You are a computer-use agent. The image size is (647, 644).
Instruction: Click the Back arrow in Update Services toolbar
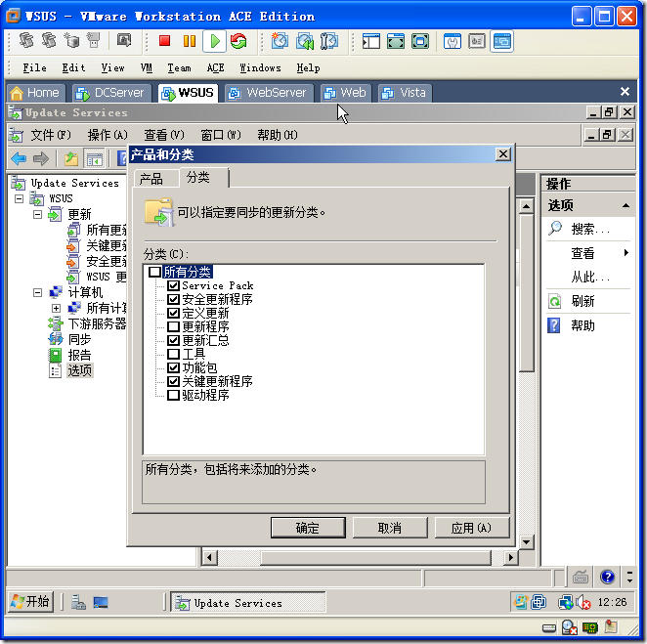pyautogui.click(x=19, y=158)
